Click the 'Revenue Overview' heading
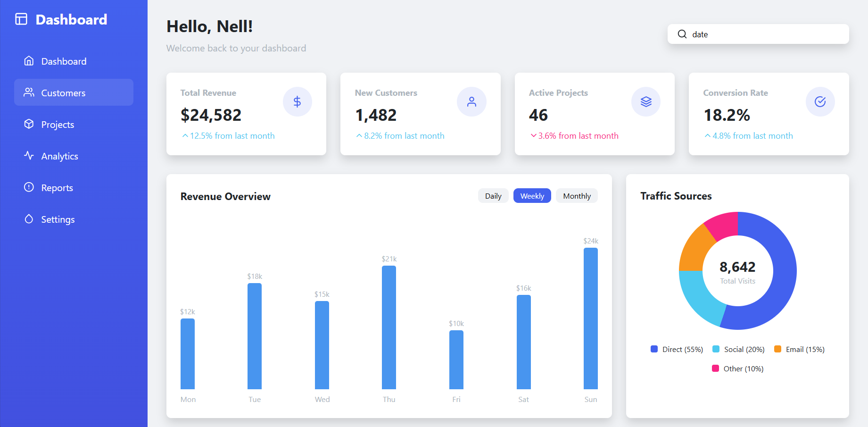The width and height of the screenshot is (868, 427). tap(225, 196)
